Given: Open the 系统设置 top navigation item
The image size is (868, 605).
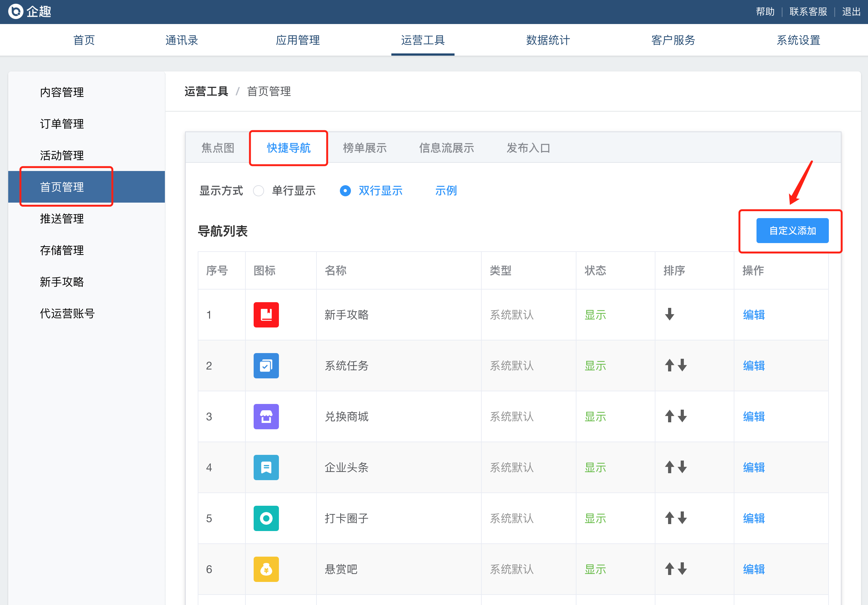Looking at the screenshot, I should coord(799,40).
